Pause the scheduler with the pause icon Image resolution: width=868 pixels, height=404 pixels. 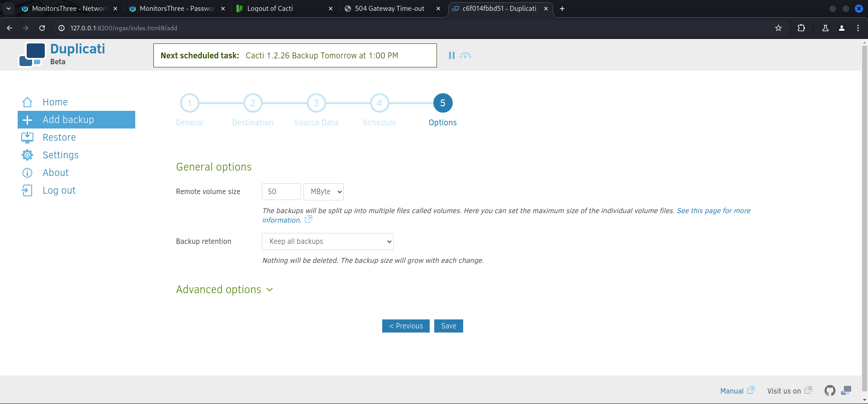451,55
